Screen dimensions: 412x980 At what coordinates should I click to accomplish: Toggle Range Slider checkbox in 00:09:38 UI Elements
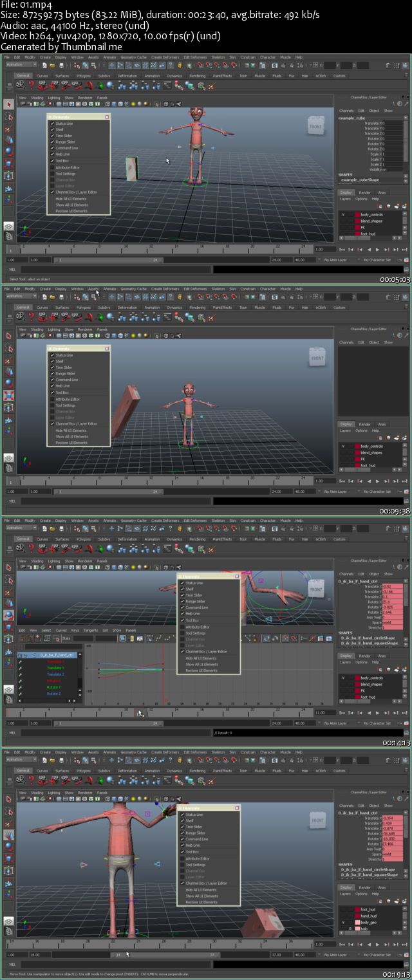tap(52, 374)
